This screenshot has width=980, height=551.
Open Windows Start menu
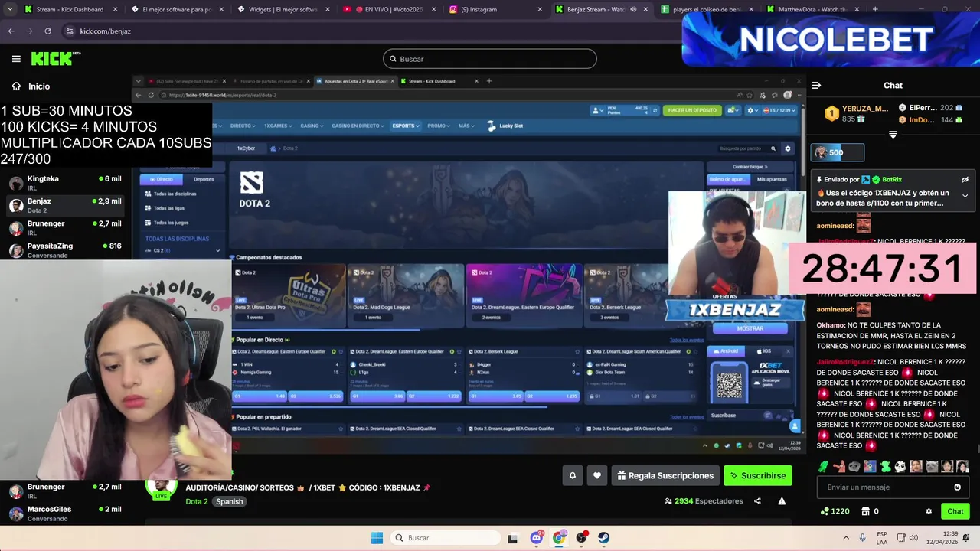tap(377, 538)
